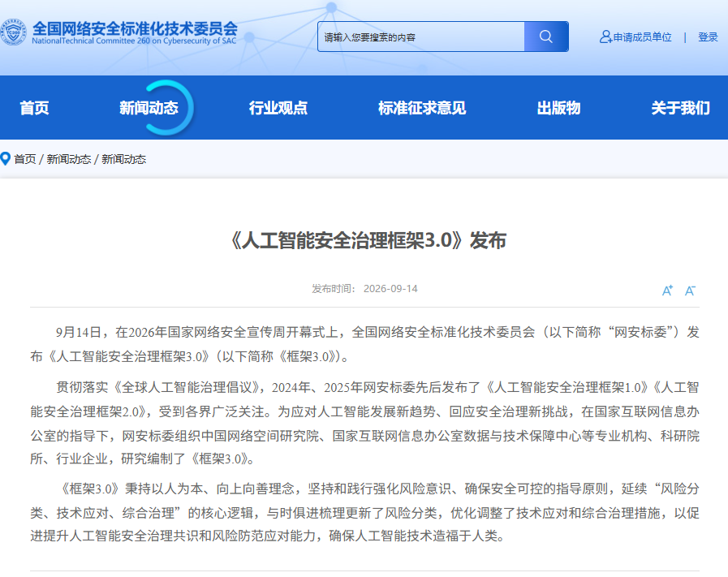The image size is (728, 577).
Task: Click the last 新闻动态 breadcrumb item
Action: 124,159
